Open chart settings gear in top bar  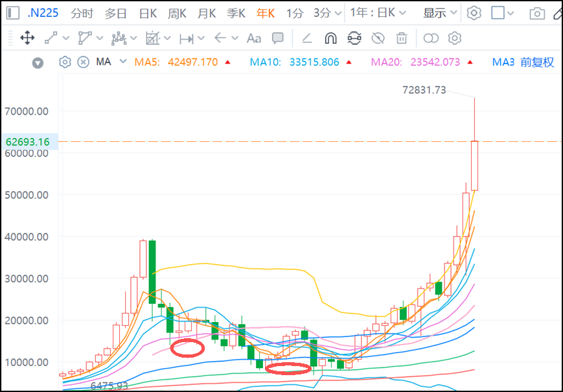474,13
